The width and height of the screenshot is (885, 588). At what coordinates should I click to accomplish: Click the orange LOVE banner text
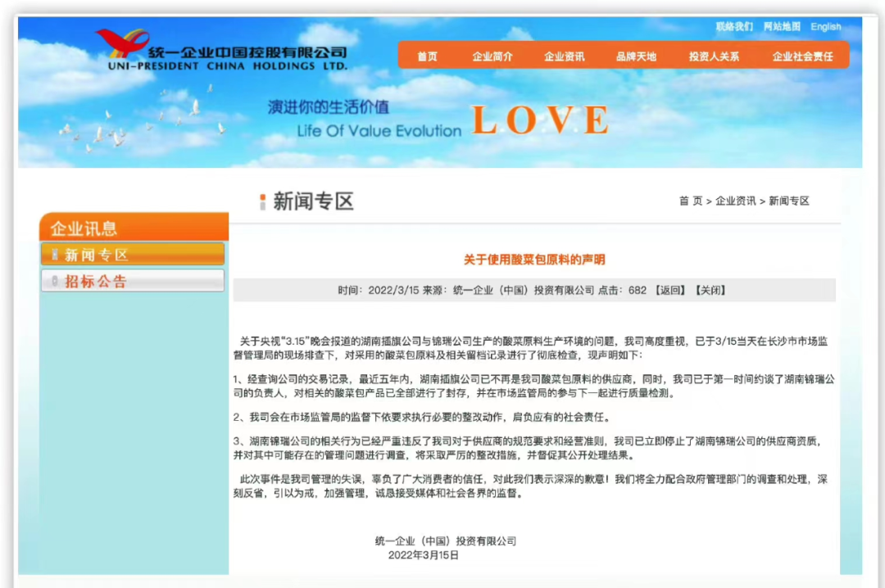point(540,120)
